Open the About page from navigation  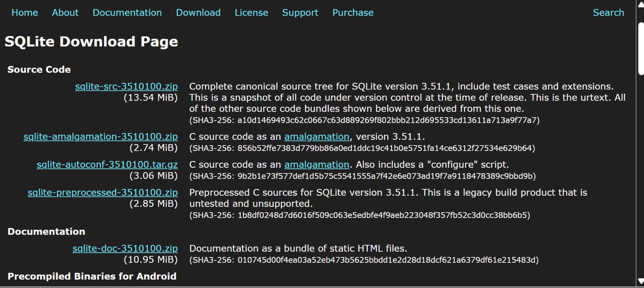(65, 13)
